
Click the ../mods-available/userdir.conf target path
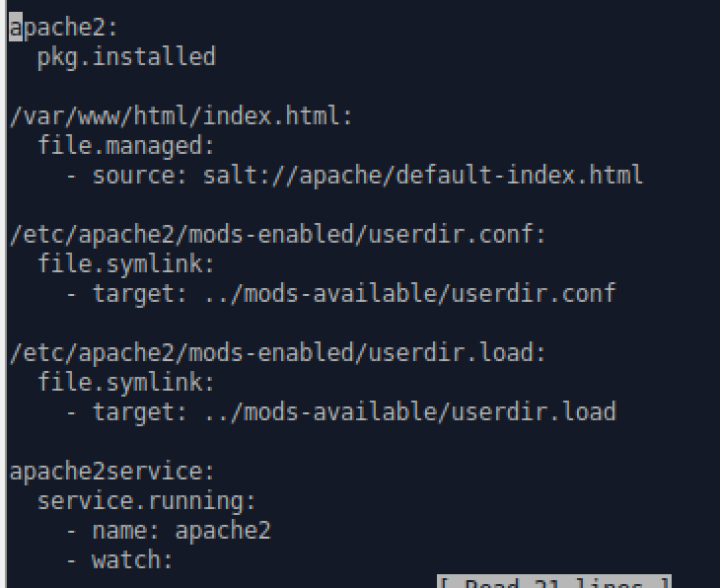(x=409, y=294)
